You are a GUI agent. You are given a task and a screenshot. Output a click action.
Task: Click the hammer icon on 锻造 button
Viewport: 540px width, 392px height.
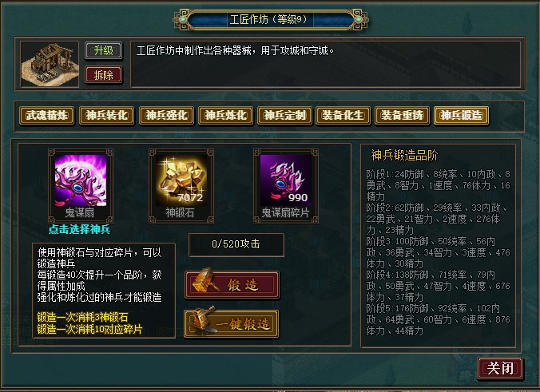(204, 281)
